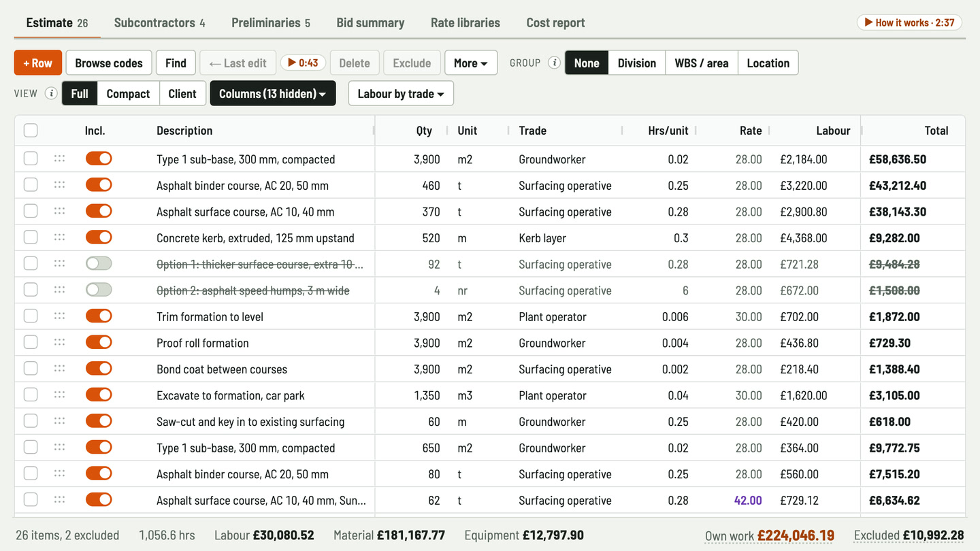Click the info icon next to VIEW
The height and width of the screenshot is (551, 980).
(x=51, y=94)
